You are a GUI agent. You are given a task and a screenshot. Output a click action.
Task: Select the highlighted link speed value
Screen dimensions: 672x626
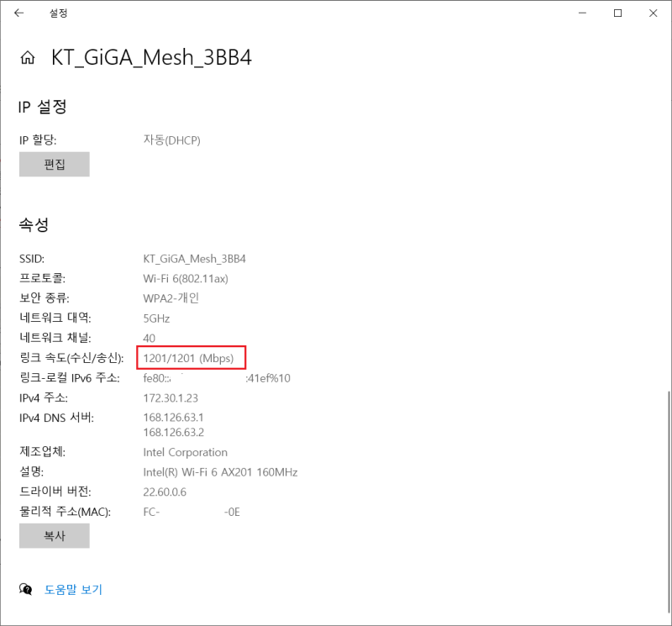click(191, 358)
